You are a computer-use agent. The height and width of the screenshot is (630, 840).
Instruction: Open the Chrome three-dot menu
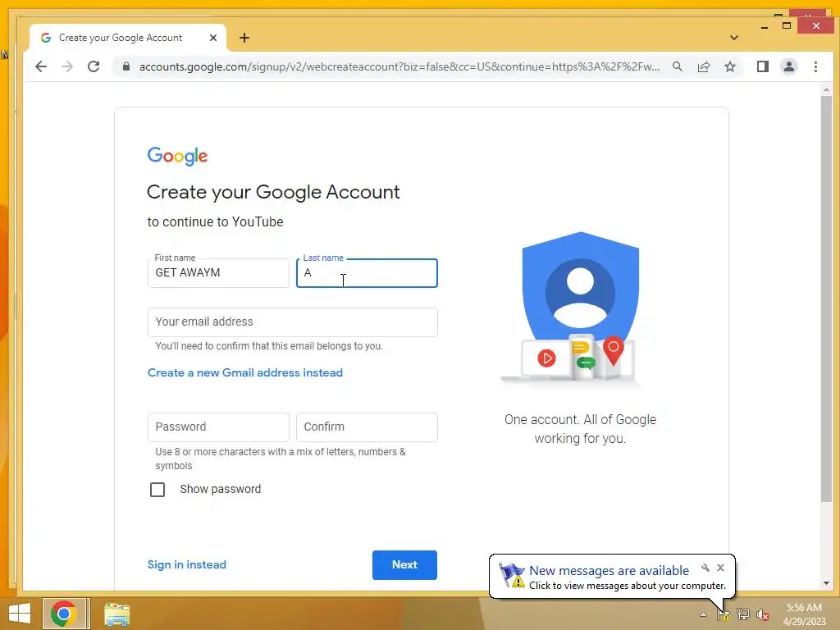[x=815, y=66]
